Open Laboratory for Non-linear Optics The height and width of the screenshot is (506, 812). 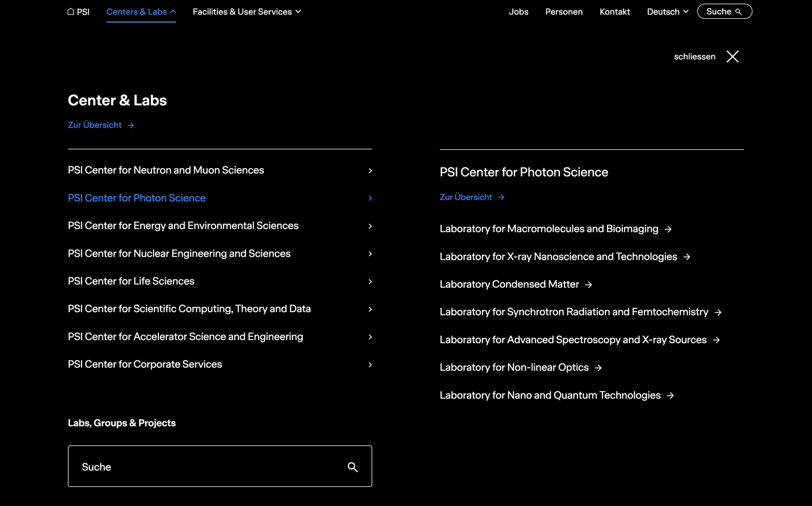point(514,367)
